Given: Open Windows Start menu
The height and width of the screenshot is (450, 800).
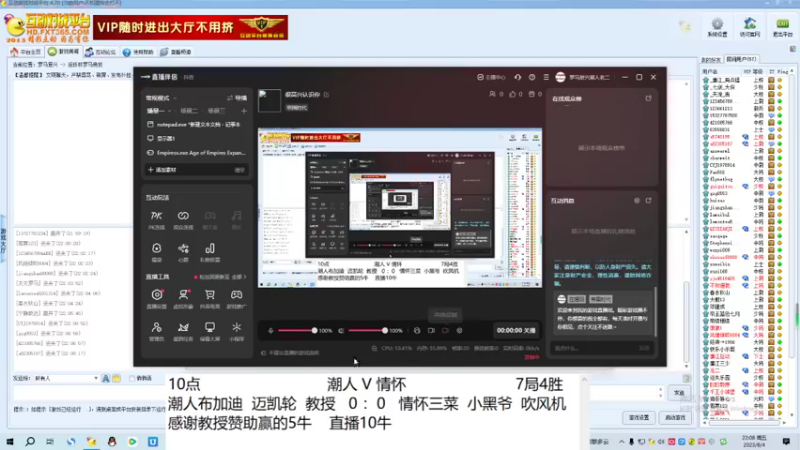Looking at the screenshot, I should point(10,441).
